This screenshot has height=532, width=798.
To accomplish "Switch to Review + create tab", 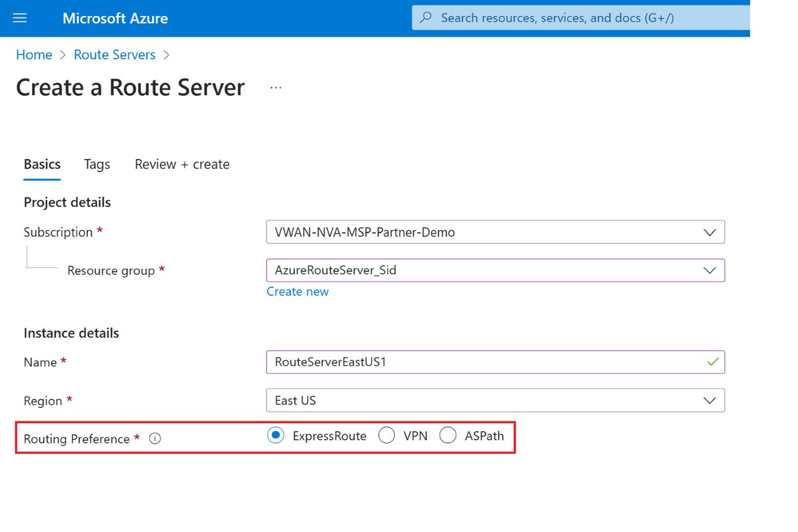I will (182, 164).
